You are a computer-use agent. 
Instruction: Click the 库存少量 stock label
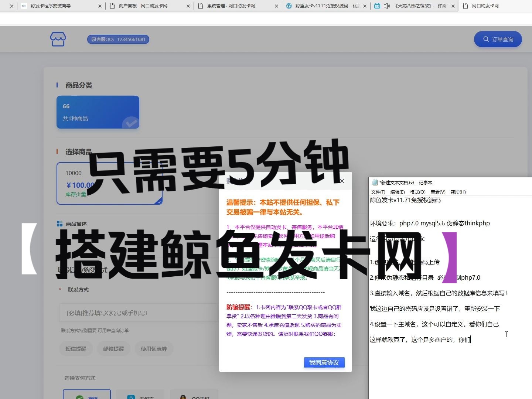pyautogui.click(x=76, y=194)
